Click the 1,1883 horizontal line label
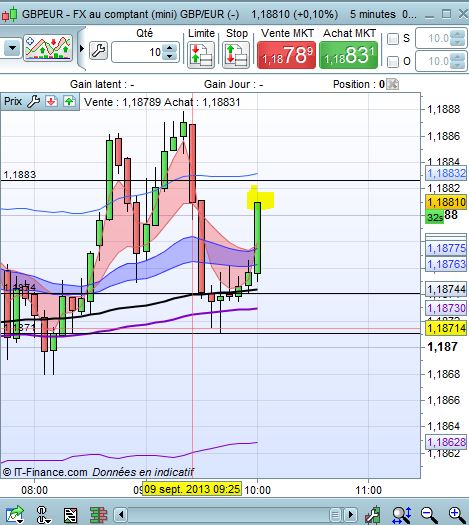 20,174
